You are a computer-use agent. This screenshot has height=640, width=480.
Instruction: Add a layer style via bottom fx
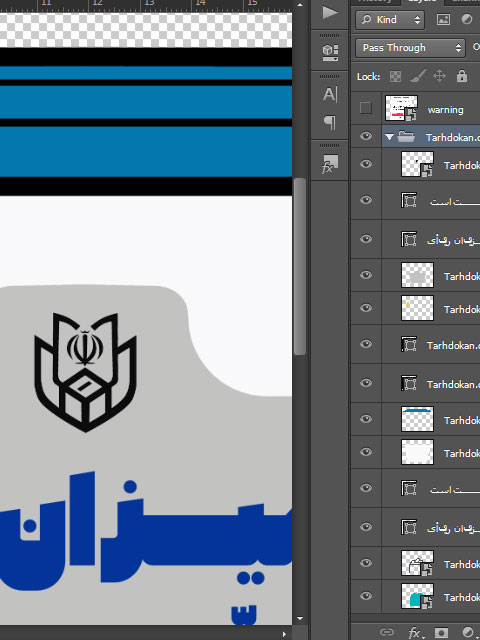[414, 633]
